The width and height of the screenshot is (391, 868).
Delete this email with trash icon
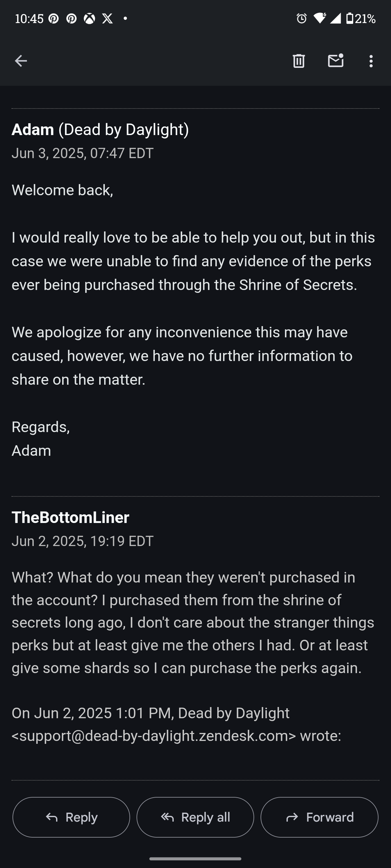pos(299,61)
